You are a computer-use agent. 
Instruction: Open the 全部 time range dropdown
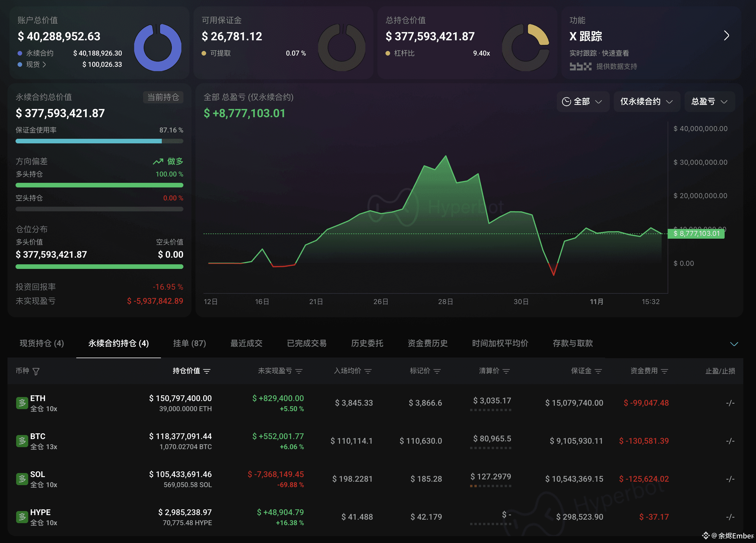[x=583, y=102]
